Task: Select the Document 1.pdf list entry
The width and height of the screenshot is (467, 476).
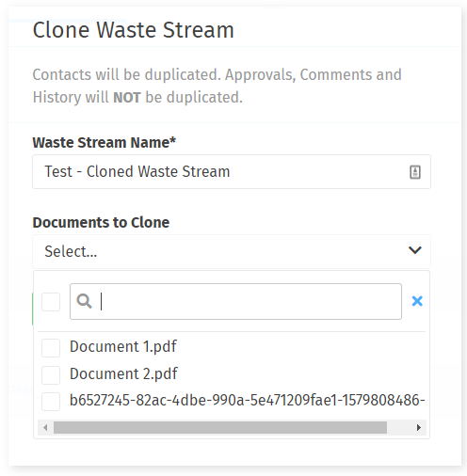Action: [x=123, y=347]
